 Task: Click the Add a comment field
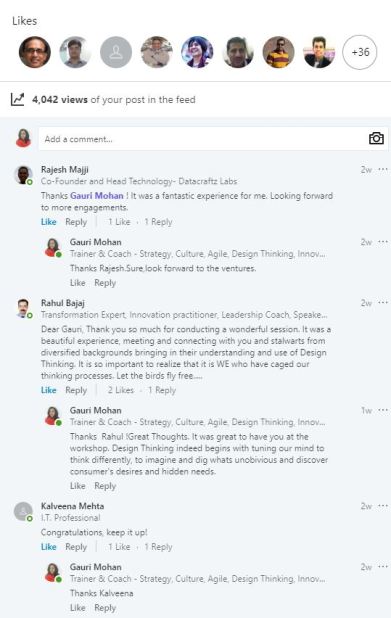213,139
